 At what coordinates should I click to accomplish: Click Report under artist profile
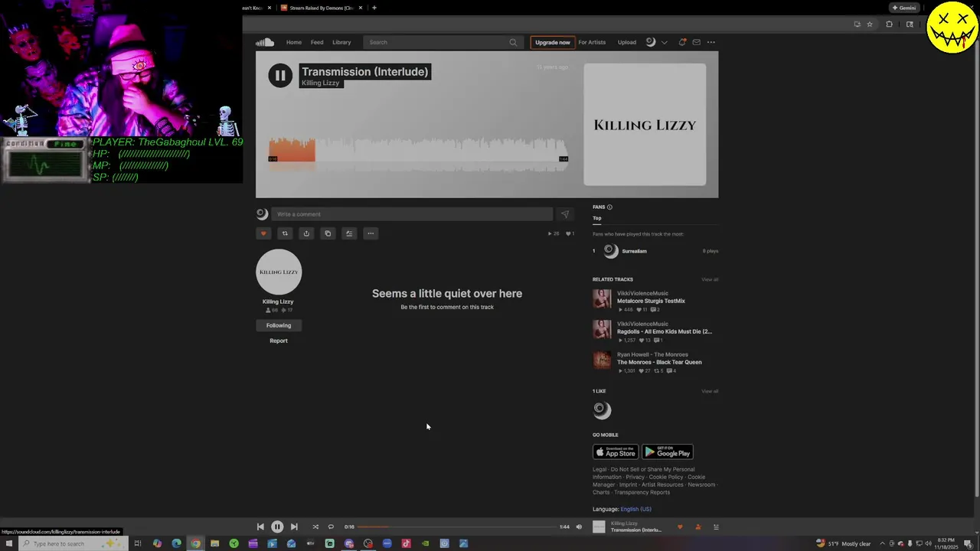tap(279, 341)
